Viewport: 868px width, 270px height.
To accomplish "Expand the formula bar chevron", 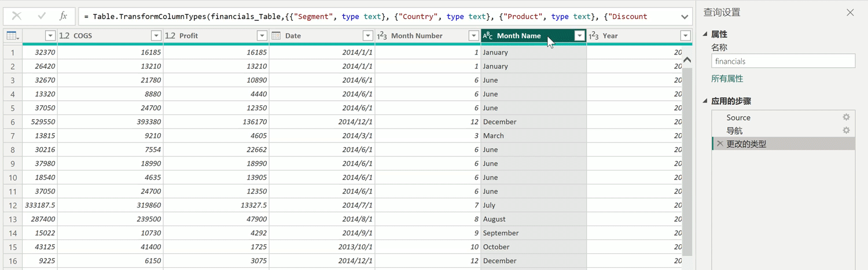I will [x=685, y=17].
